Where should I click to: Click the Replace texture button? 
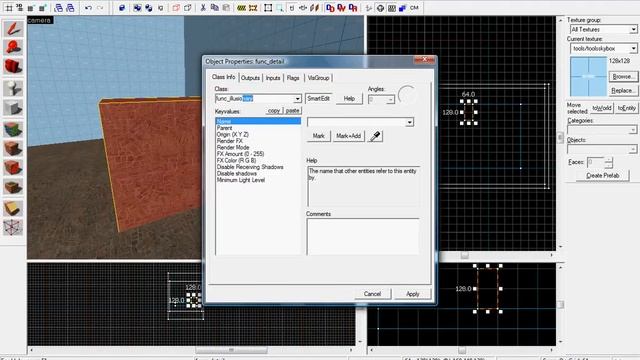pyautogui.click(x=623, y=91)
